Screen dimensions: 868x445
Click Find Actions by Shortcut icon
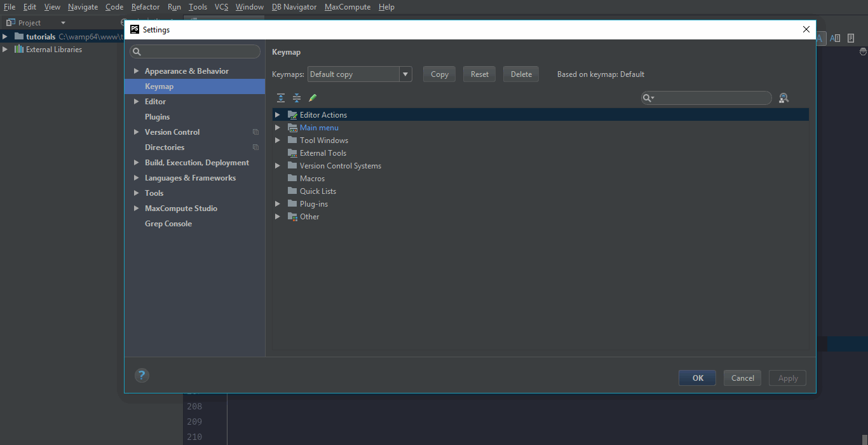[x=783, y=98]
